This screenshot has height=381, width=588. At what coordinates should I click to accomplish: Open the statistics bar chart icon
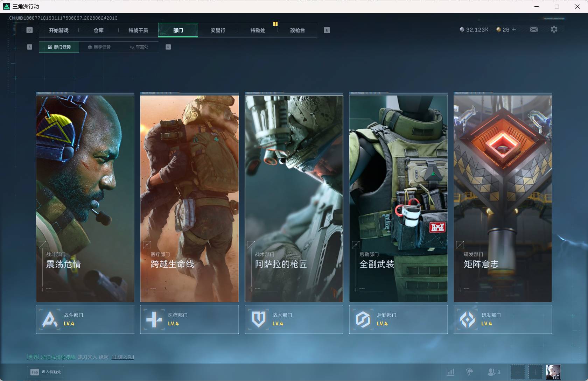tap(450, 372)
